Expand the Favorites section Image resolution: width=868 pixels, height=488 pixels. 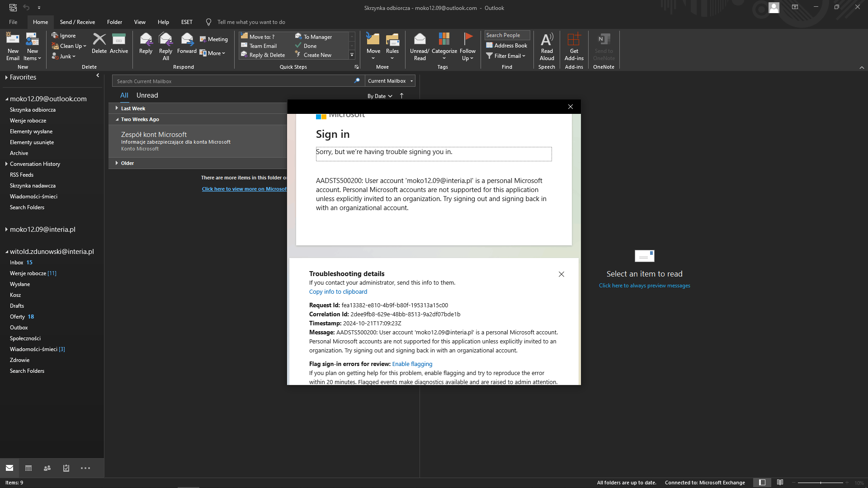tap(6, 77)
